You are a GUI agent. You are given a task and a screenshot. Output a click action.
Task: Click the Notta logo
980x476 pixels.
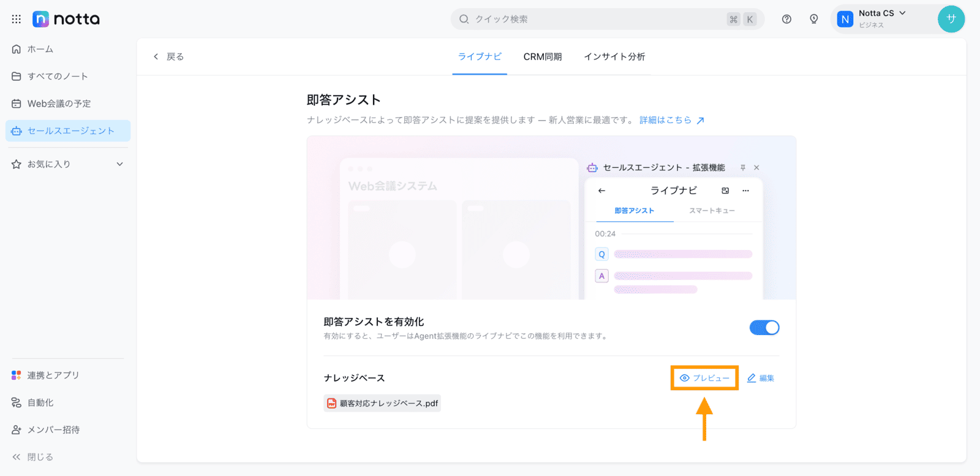tap(66, 19)
